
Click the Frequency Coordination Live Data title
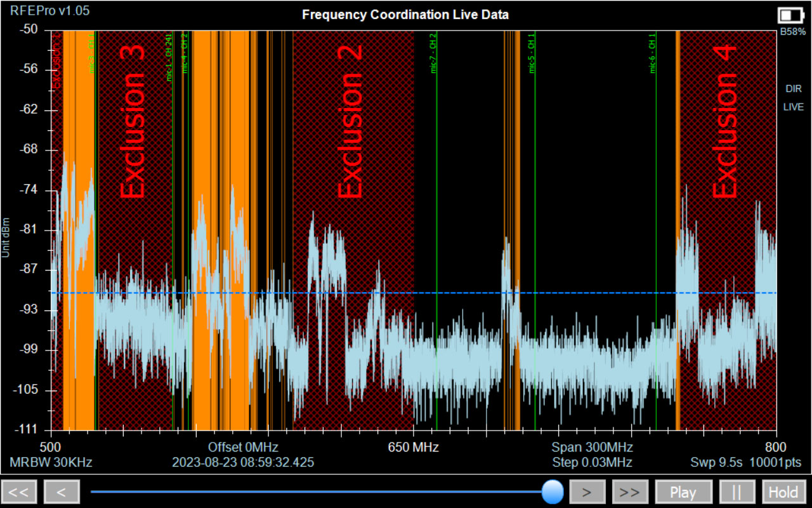tap(405, 14)
